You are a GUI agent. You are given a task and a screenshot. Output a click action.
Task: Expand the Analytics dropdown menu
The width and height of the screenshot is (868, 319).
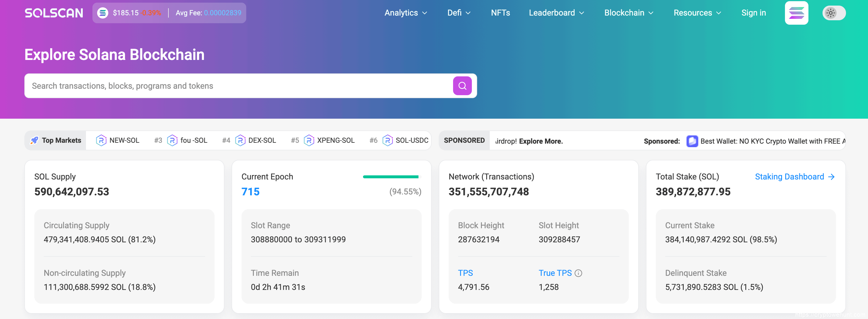coord(406,13)
